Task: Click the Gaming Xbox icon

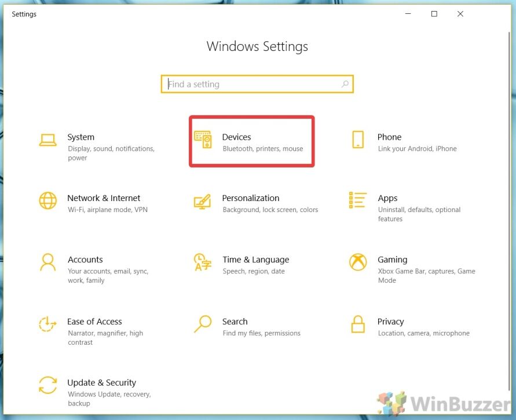Action: coord(358,262)
